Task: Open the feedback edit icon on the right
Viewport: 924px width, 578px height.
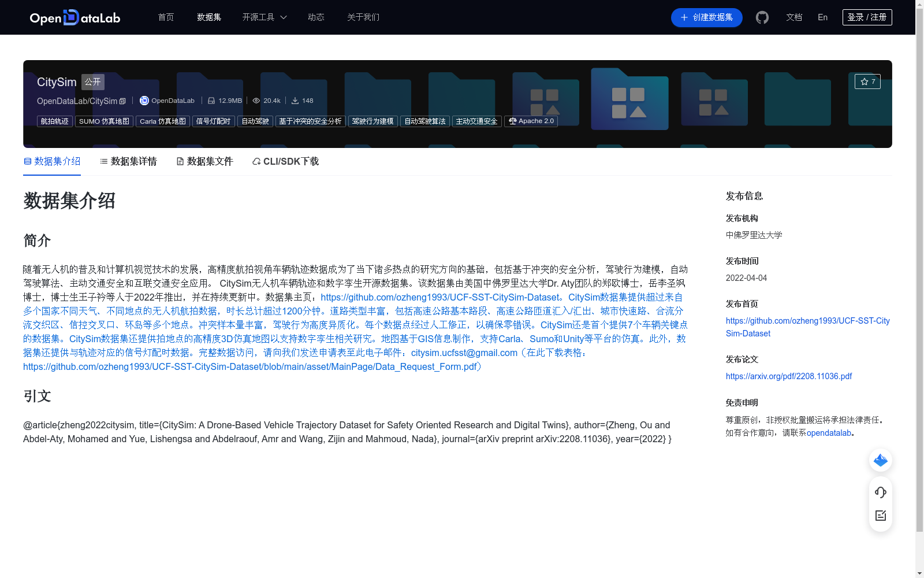Action: (x=880, y=516)
